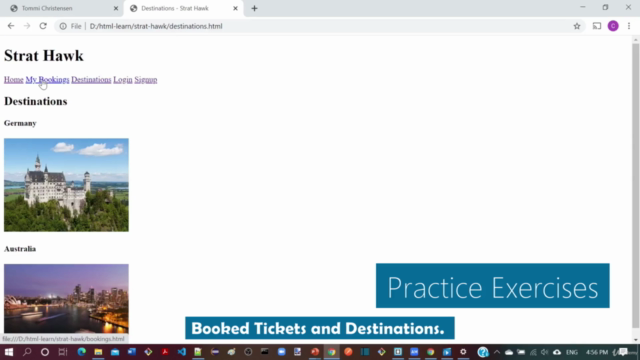Open Microsoft Word from taskbar
Viewport: 640px width, 360px height.
point(132,352)
